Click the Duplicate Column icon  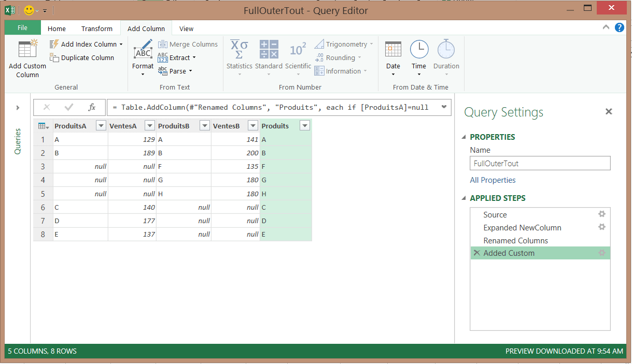[x=54, y=58]
